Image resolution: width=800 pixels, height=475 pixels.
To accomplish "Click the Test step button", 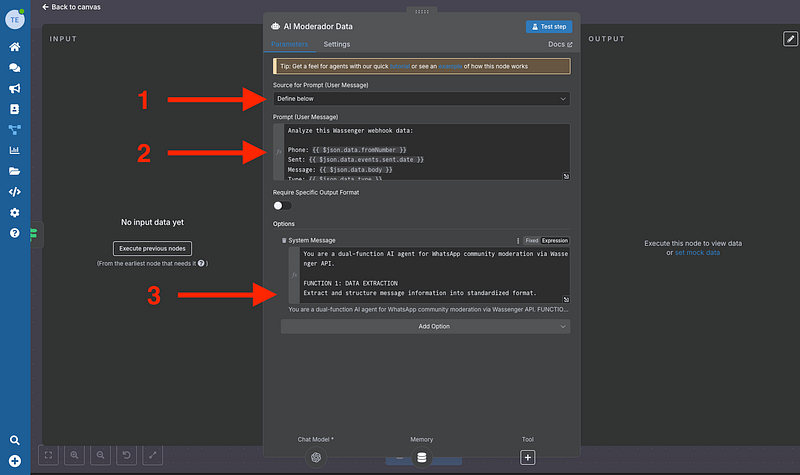I will pyautogui.click(x=548, y=26).
